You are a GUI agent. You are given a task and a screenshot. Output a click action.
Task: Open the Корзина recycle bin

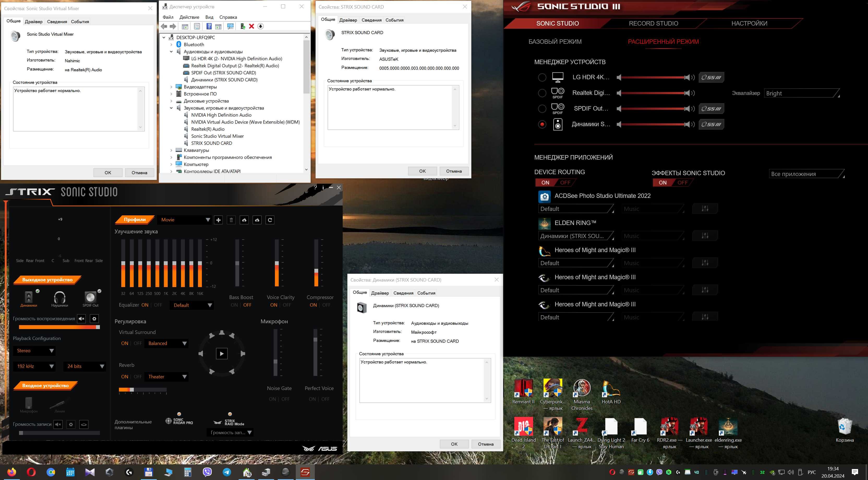click(x=845, y=430)
